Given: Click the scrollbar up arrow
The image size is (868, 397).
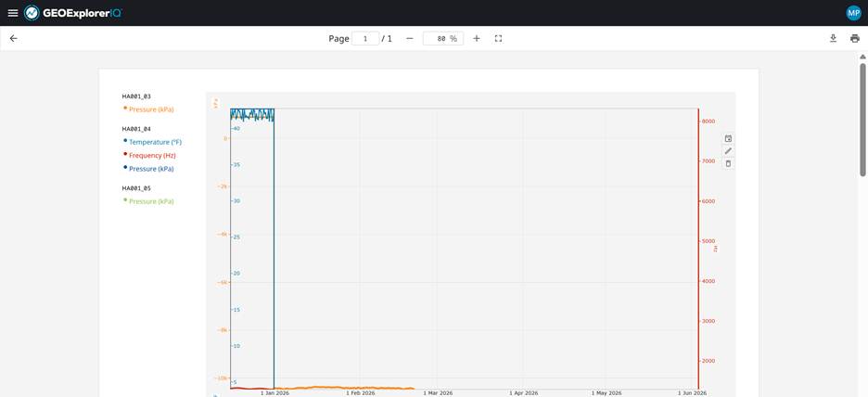Looking at the screenshot, I should 862,57.
